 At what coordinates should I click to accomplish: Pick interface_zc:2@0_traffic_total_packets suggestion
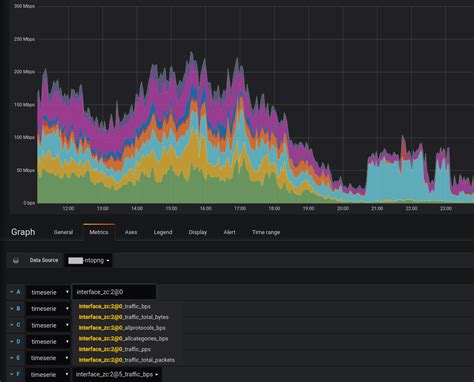(127, 360)
